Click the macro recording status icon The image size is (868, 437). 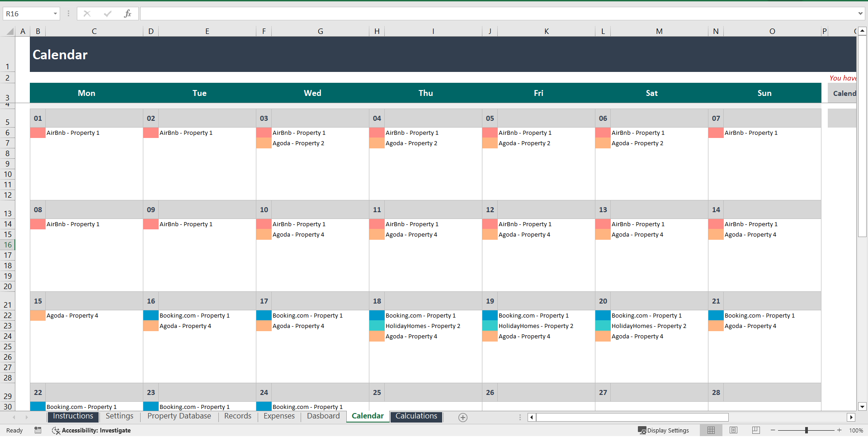pyautogui.click(x=38, y=430)
